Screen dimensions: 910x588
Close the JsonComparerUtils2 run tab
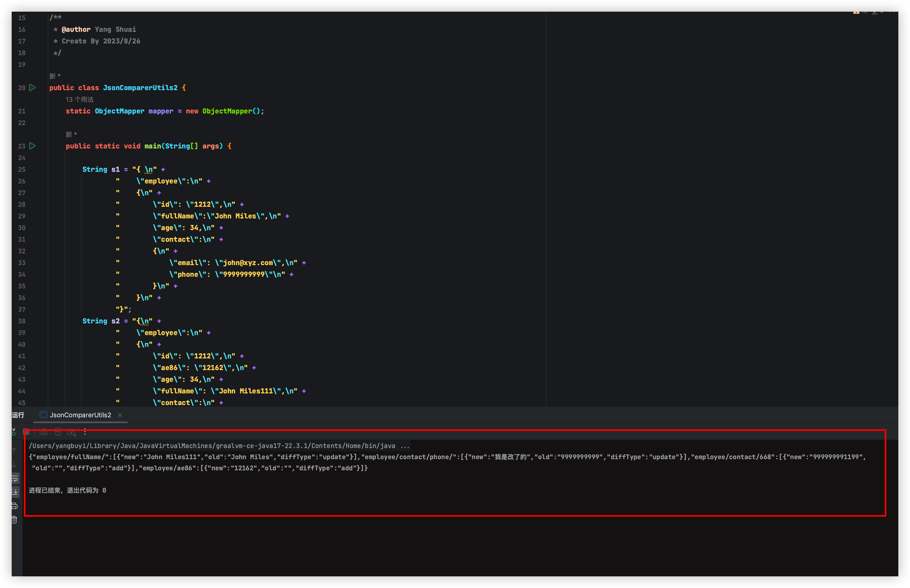[x=120, y=415]
